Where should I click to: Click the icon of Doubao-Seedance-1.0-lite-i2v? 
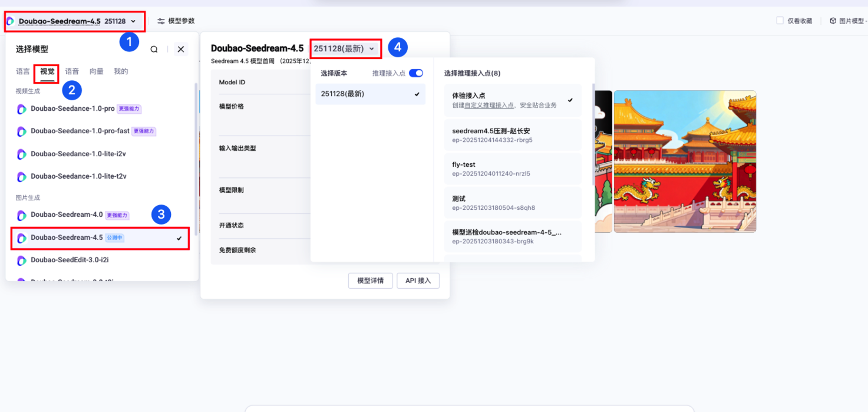tap(21, 154)
